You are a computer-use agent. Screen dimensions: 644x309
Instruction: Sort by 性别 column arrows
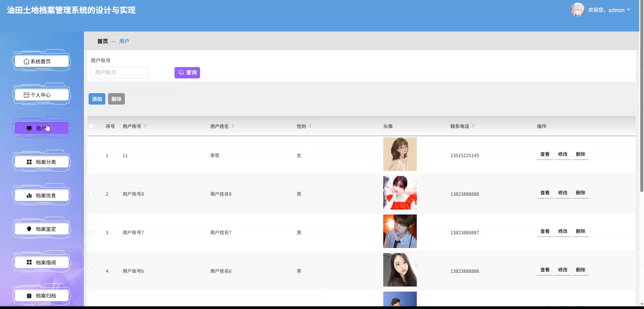[310, 126]
